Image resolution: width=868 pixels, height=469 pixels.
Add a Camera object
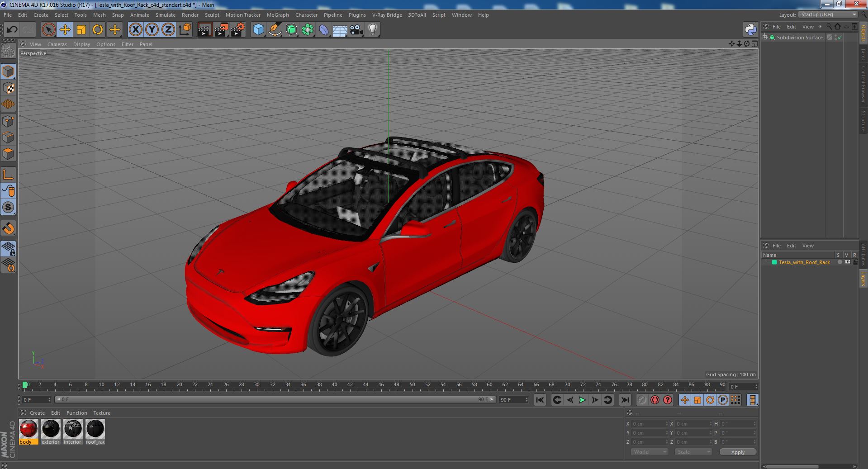point(356,30)
